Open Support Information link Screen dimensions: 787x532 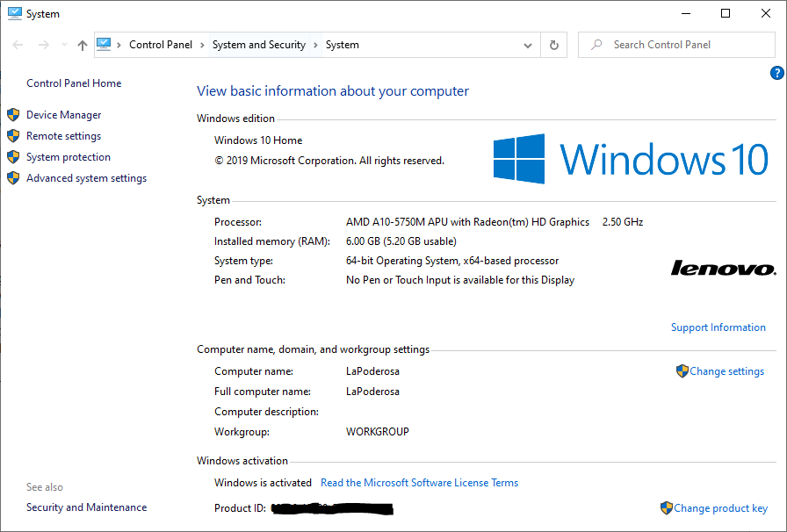718,327
